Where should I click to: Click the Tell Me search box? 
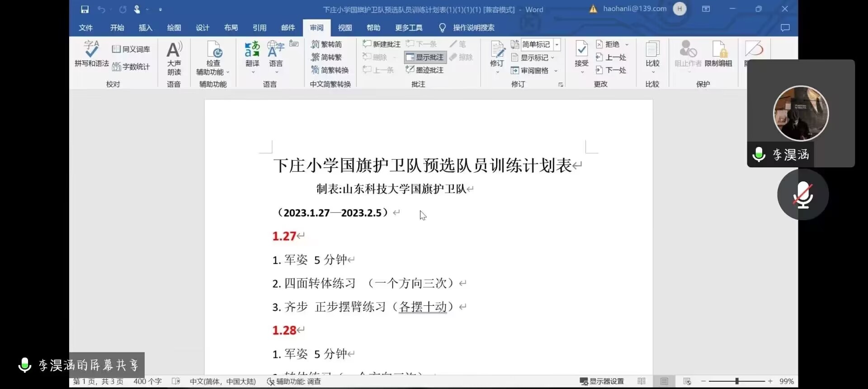pos(473,28)
